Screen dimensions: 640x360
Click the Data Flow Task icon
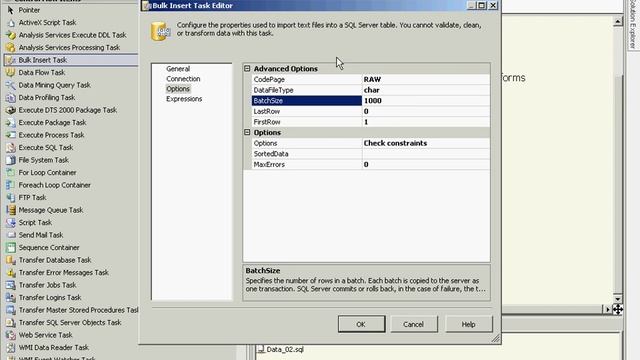(11, 72)
